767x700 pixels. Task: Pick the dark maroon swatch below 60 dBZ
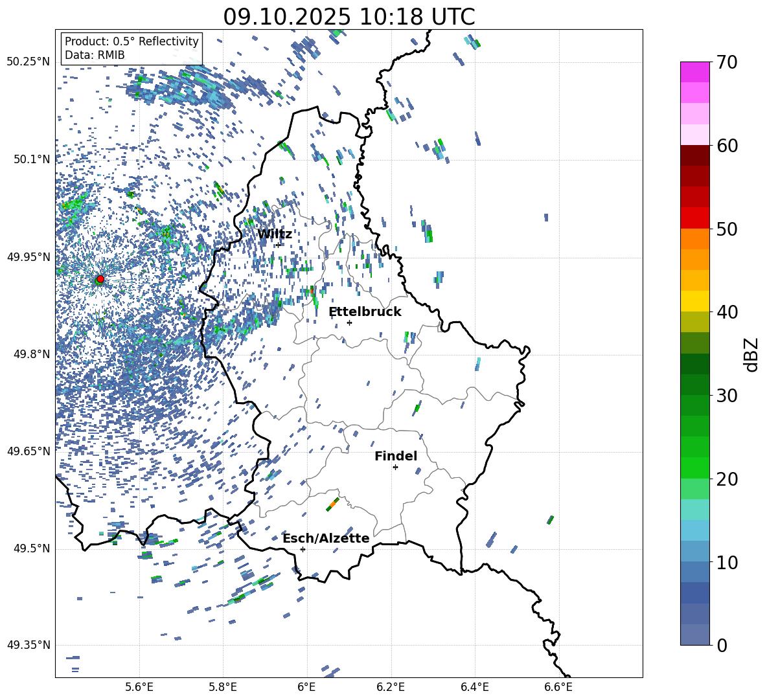(x=694, y=155)
